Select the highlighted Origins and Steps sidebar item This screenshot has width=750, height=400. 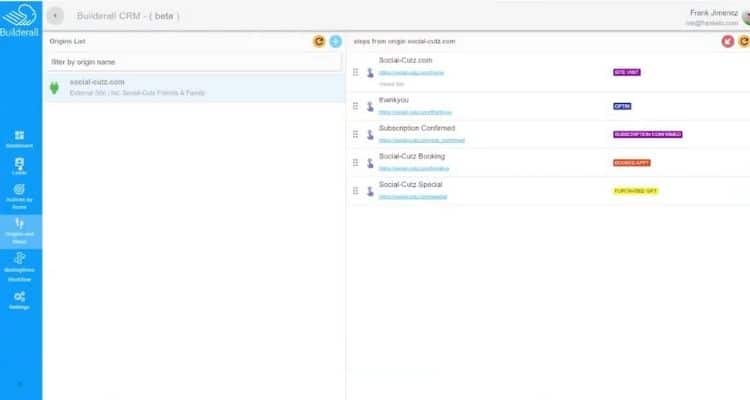click(19, 232)
